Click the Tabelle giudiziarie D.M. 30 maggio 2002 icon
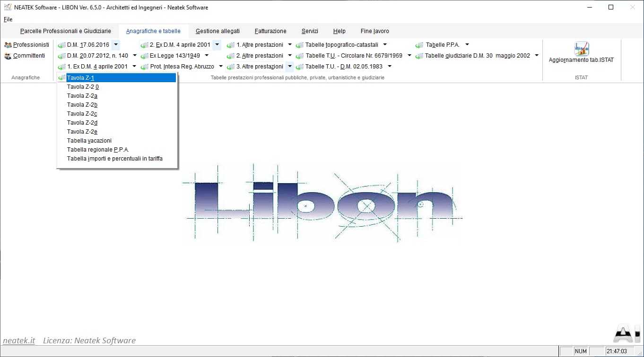Image resolution: width=644 pixels, height=357 pixels. (419, 56)
